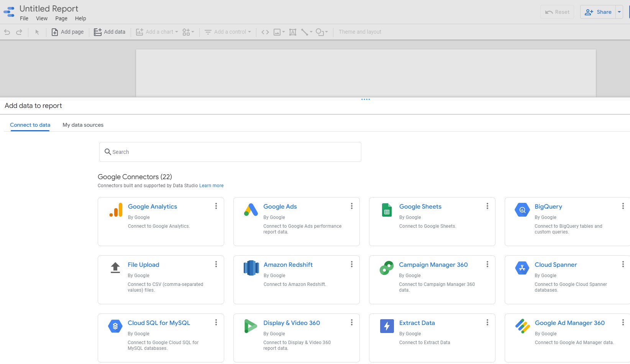Click the connector Search field
The image size is (630, 364).
(230, 152)
